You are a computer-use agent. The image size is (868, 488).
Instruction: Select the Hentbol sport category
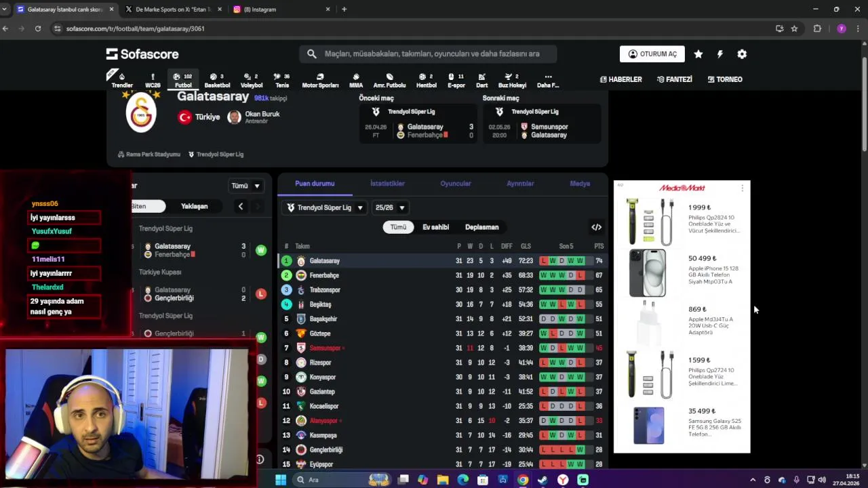pos(427,80)
